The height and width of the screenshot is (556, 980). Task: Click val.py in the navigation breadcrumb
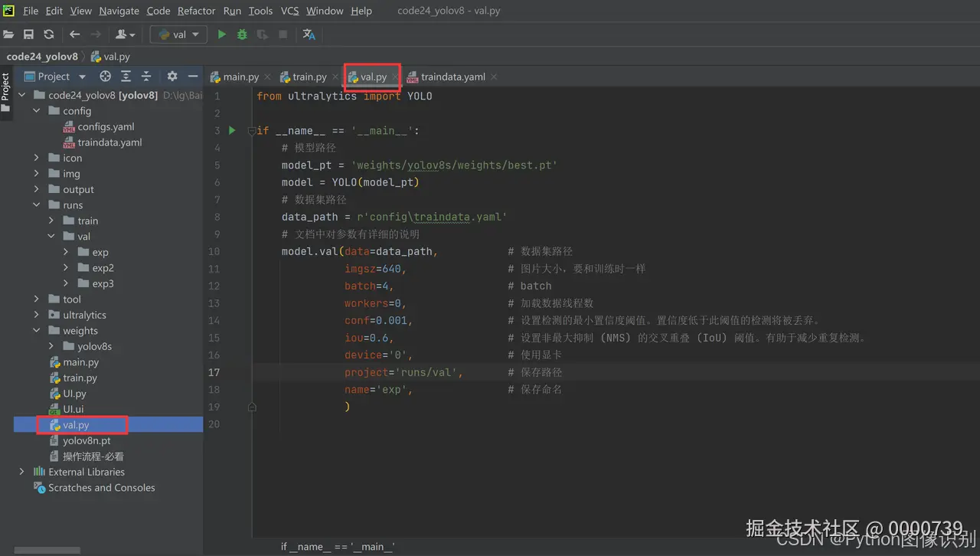(x=110, y=57)
